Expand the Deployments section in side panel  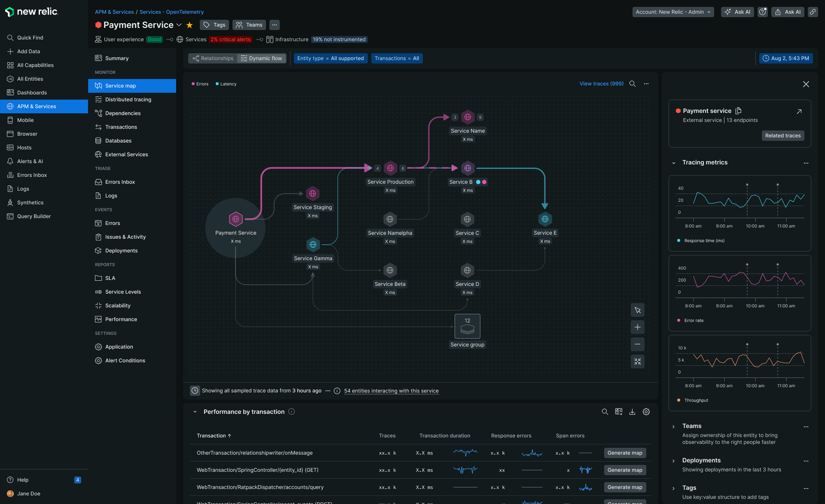point(674,461)
